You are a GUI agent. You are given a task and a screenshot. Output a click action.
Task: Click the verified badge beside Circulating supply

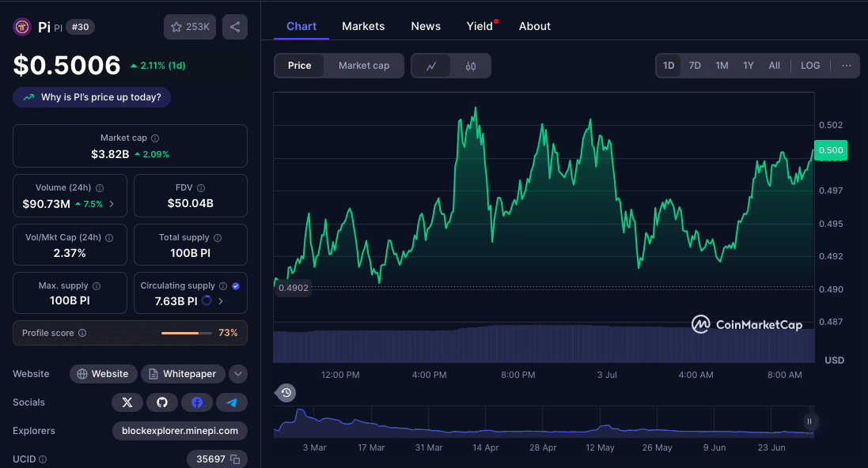[236, 286]
